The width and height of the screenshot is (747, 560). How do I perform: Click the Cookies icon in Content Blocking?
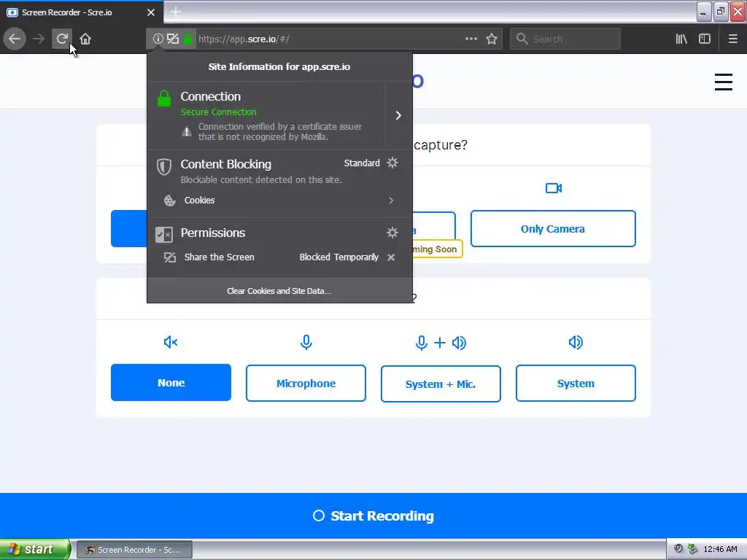tap(169, 201)
